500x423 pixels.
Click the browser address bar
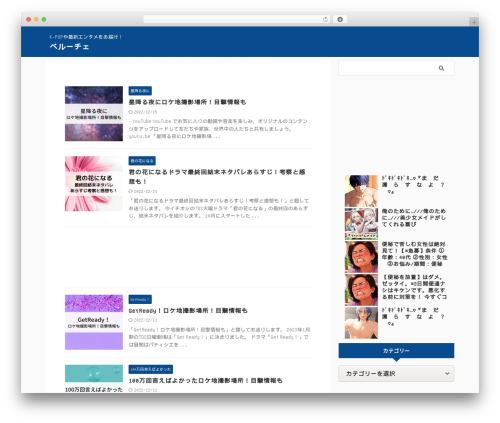(x=237, y=20)
